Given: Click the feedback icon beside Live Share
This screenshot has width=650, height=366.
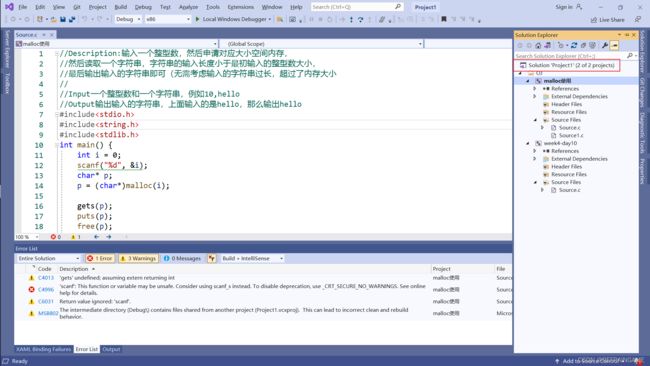Looking at the screenshot, I should click(x=638, y=19).
